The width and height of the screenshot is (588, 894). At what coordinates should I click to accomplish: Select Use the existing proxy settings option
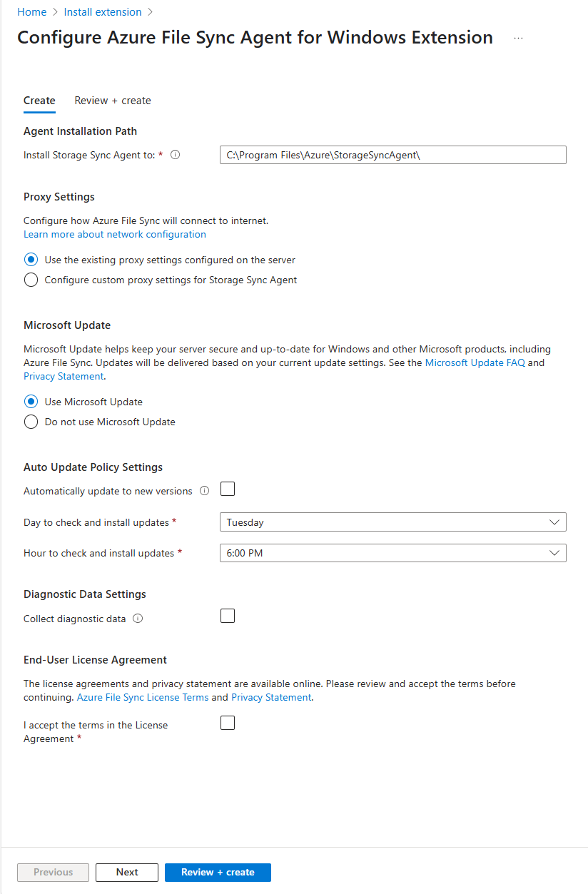[x=31, y=260]
